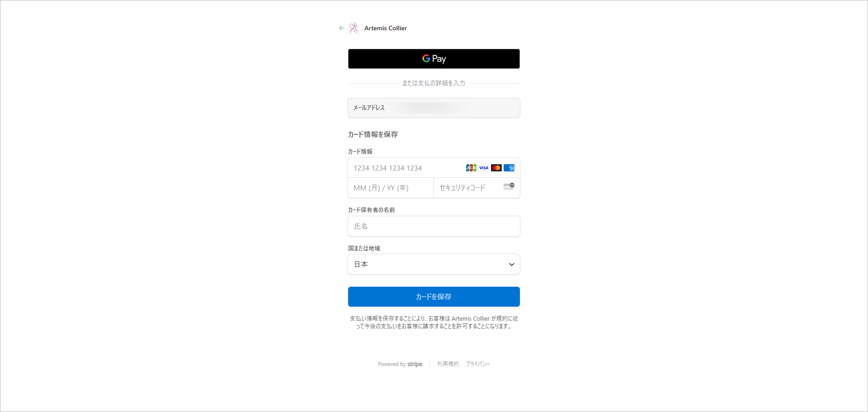Select the MM / YY expiry date field
The width and height of the screenshot is (868, 412).
391,188
